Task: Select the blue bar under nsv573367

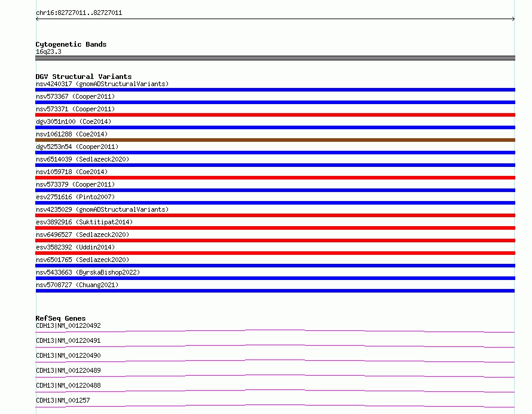Action: (275, 102)
